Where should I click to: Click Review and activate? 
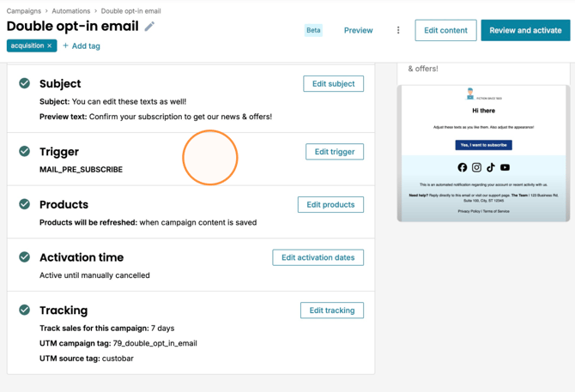pyautogui.click(x=525, y=30)
